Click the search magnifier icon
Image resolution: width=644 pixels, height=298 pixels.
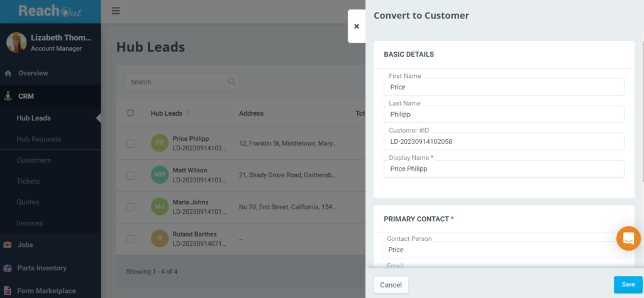231,82
